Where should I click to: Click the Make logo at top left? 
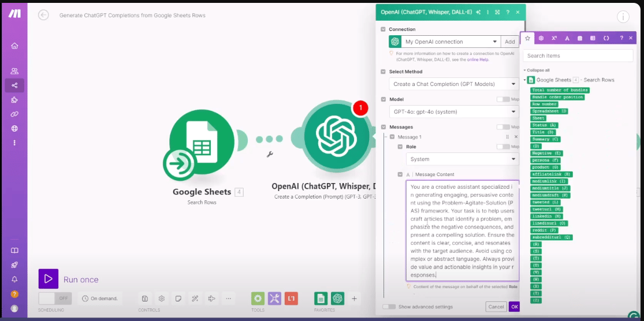(x=14, y=13)
